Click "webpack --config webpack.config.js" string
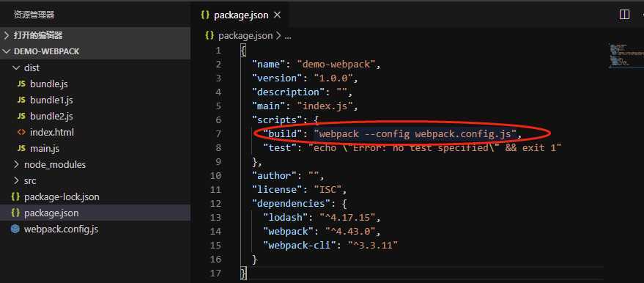This screenshot has width=644, height=283. 415,134
